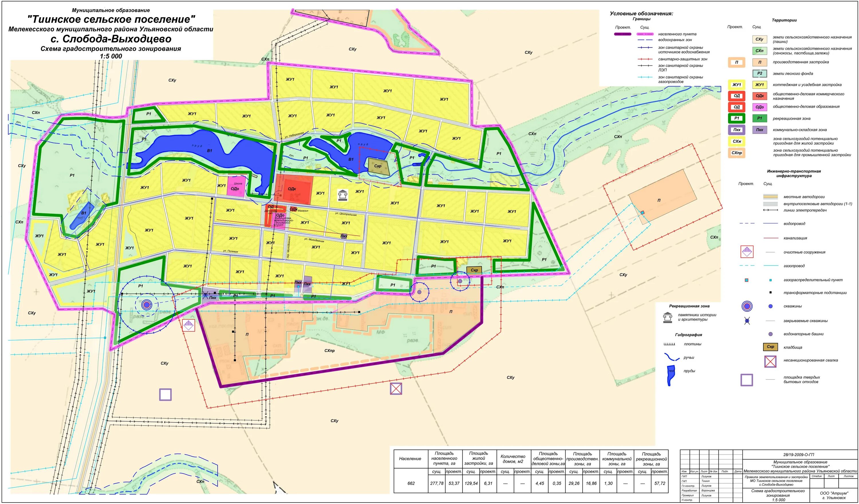Click the legend unauthorized dump icon

click(770, 361)
